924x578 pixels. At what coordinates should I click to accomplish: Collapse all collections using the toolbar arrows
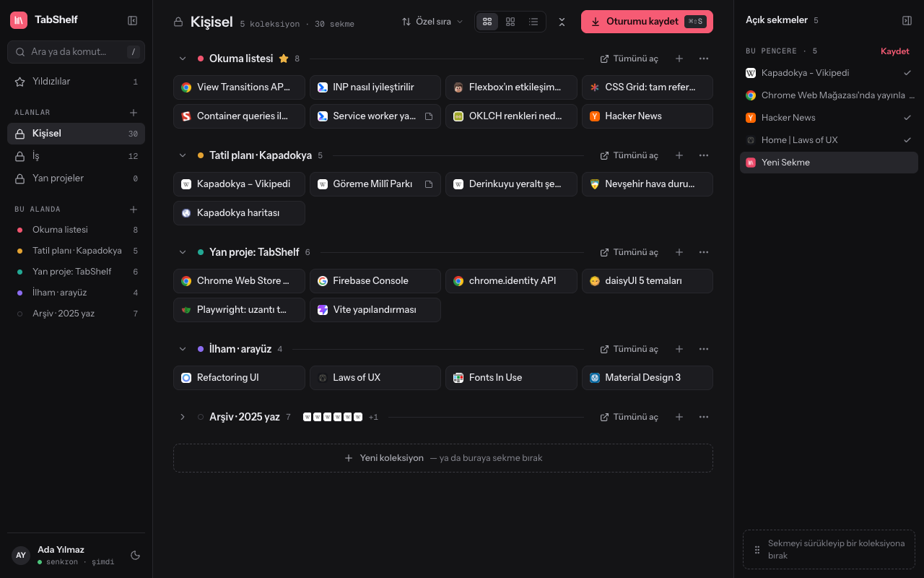[562, 22]
